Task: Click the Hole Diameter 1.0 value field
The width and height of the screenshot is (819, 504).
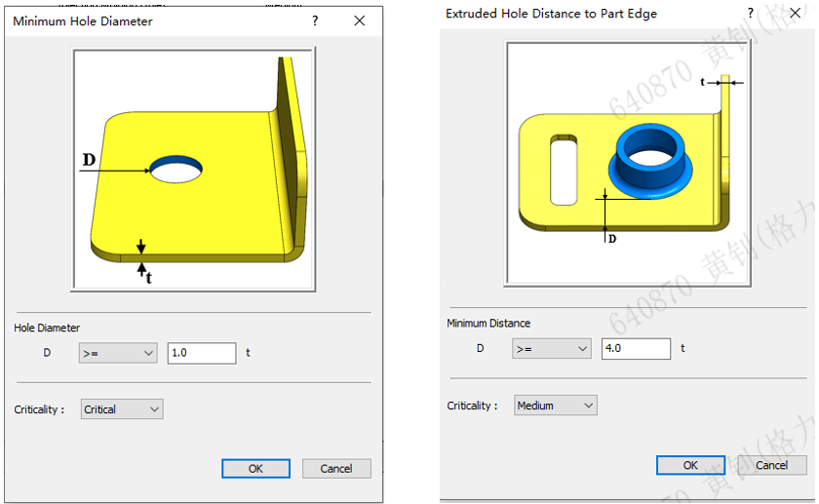Action: pos(202,353)
